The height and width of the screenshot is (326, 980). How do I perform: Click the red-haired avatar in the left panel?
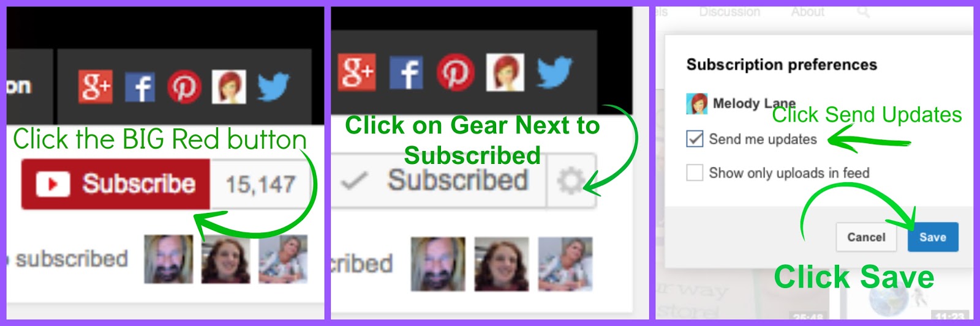229,87
